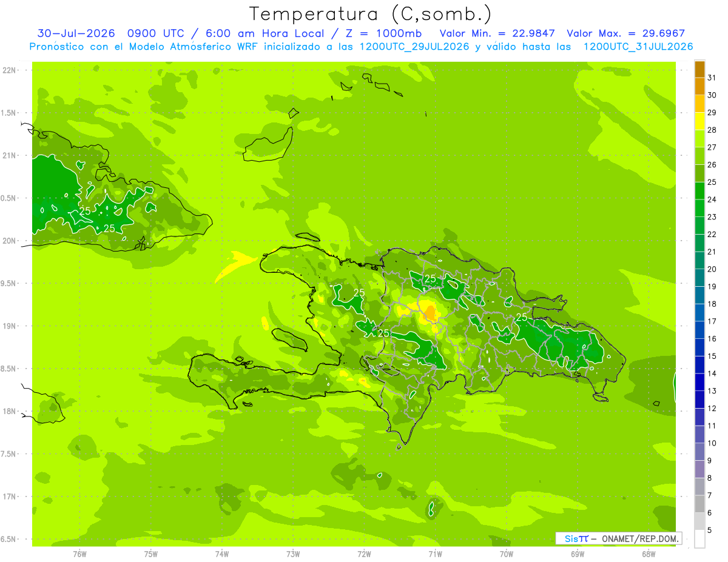Click the purple legend swatch between 8 and 9
Image resolution: width=728 pixels, height=562 pixels.
(x=699, y=469)
